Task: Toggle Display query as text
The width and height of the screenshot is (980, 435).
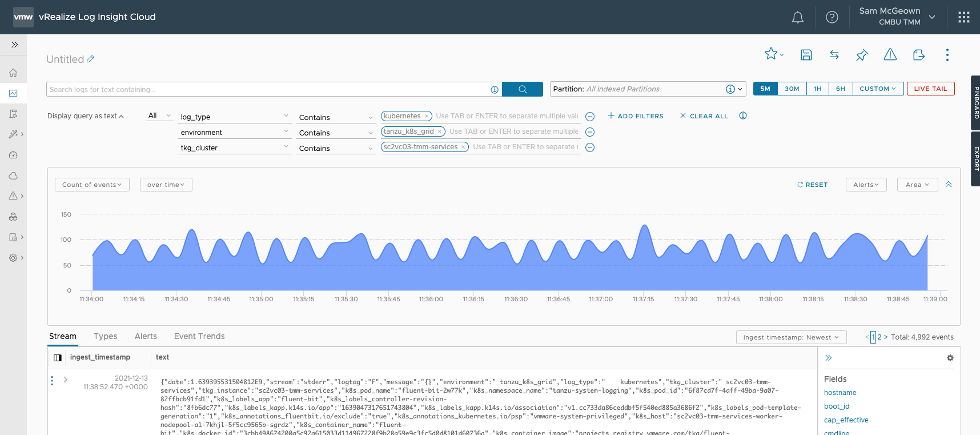Action: tap(86, 116)
